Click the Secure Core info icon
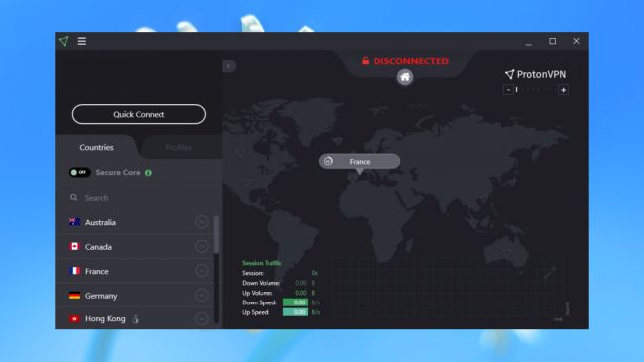Image resolution: width=644 pixels, height=362 pixels. 148,173
